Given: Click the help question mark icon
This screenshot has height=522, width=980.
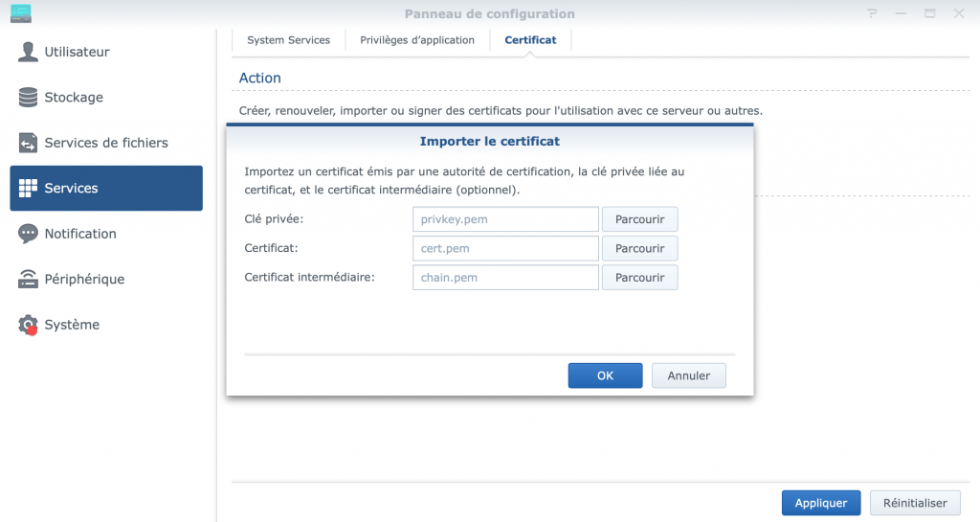Looking at the screenshot, I should pyautogui.click(x=872, y=14).
